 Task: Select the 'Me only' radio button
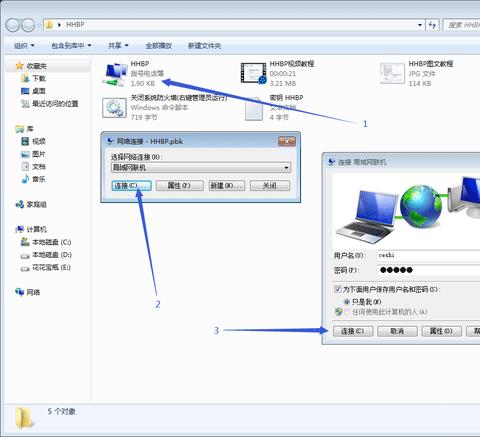coord(347,302)
